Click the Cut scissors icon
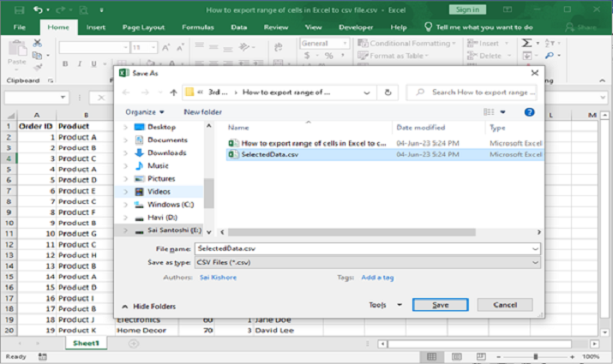The height and width of the screenshot is (364, 613). [x=37, y=43]
